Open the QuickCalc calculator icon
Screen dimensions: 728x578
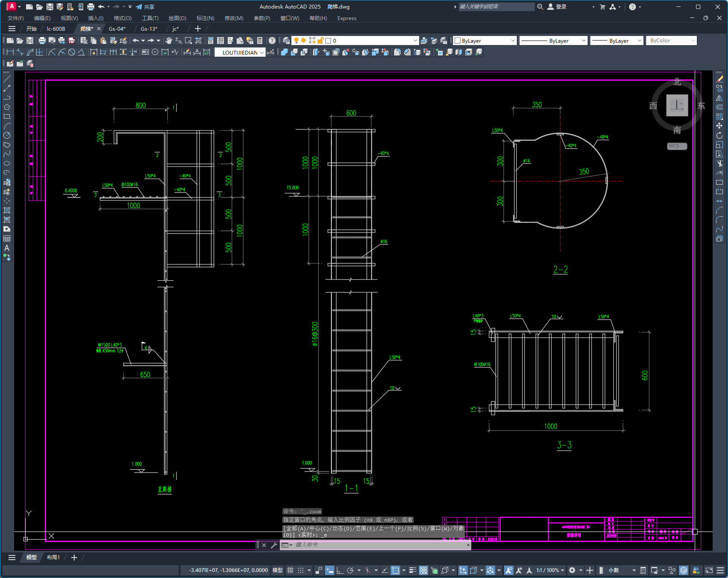[x=260, y=41]
